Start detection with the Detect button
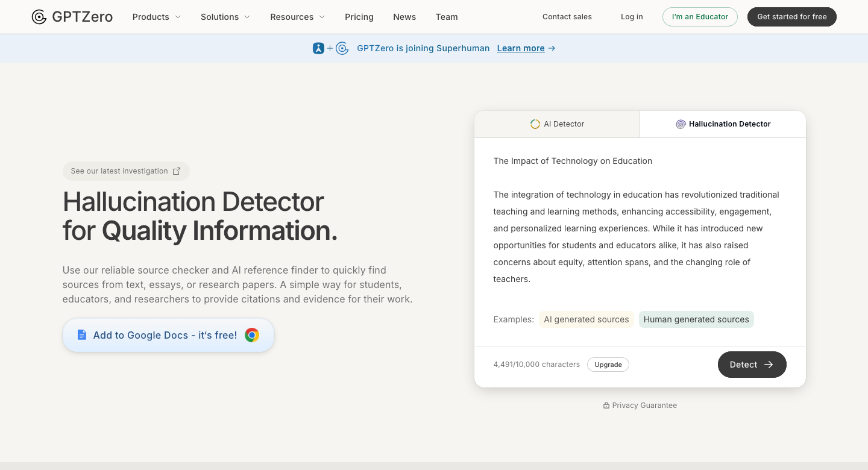868x470 pixels. 752,365
